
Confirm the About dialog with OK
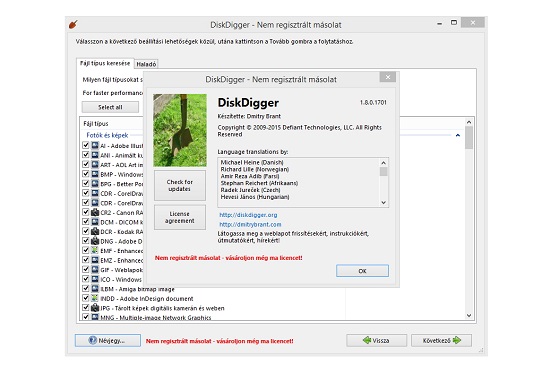[x=362, y=271]
